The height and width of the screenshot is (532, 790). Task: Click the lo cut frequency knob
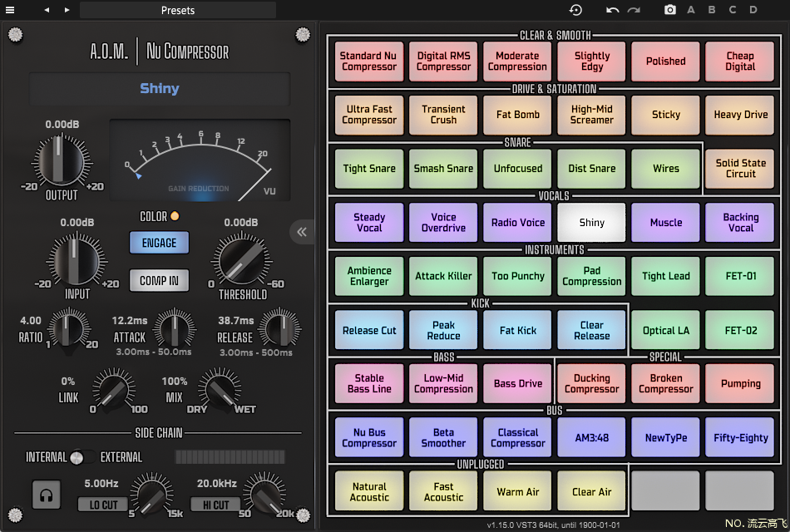pos(151,494)
